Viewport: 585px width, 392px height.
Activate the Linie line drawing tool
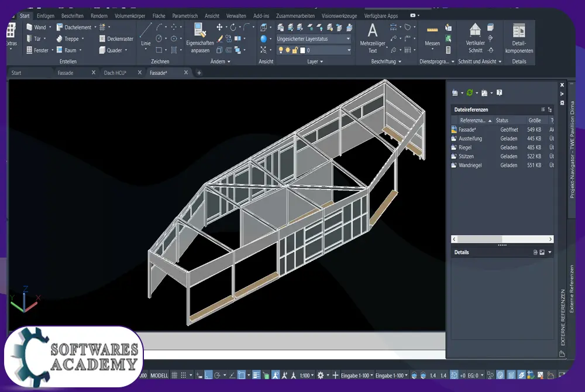[x=146, y=35]
